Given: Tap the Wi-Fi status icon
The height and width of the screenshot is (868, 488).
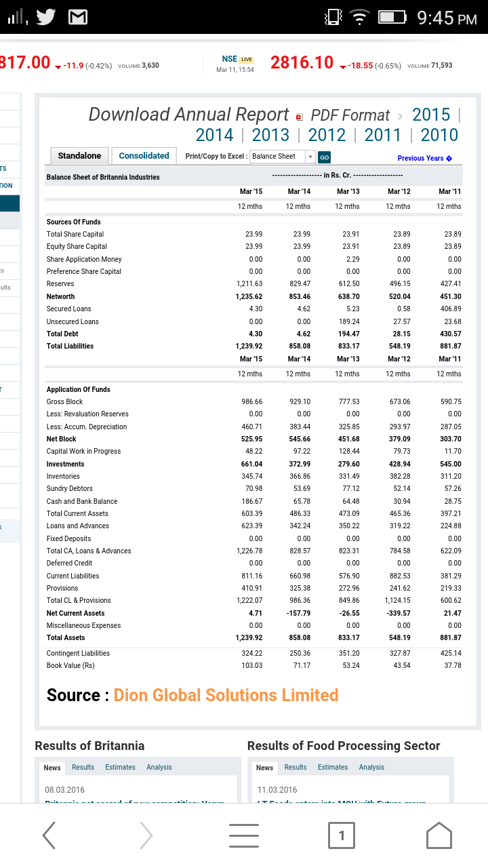Looking at the screenshot, I should coord(361,17).
